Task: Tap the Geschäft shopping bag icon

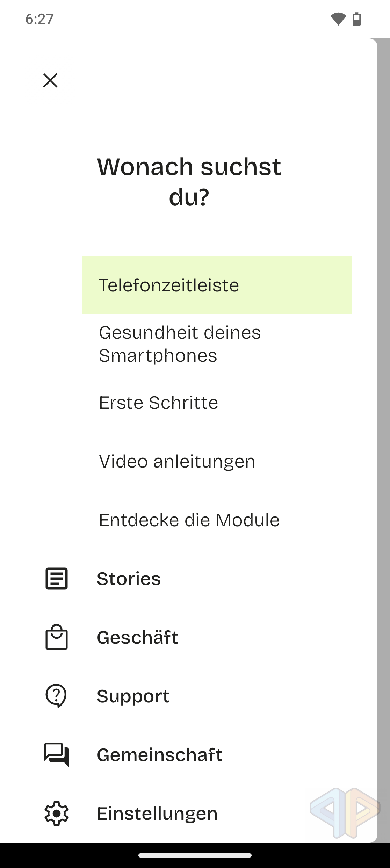Action: (57, 637)
